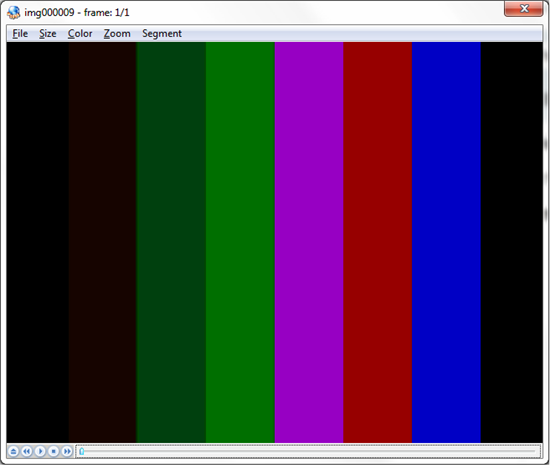
Task: Open the Size menu
Action: click(48, 34)
